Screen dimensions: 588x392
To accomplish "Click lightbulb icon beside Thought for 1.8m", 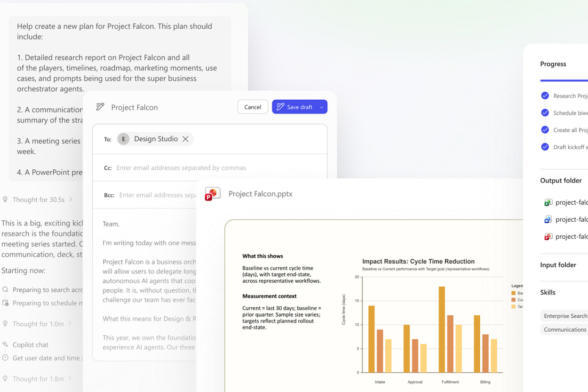I will pyautogui.click(x=6, y=378).
